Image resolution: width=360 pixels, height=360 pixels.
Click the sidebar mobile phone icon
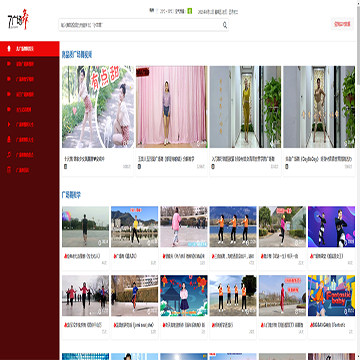click(9, 170)
